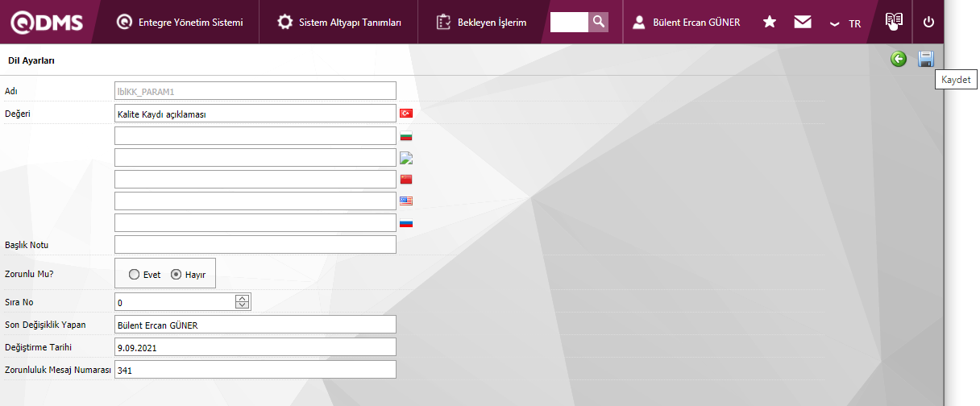Focus the top search box
The width and height of the screenshot is (980, 406).
tap(569, 22)
